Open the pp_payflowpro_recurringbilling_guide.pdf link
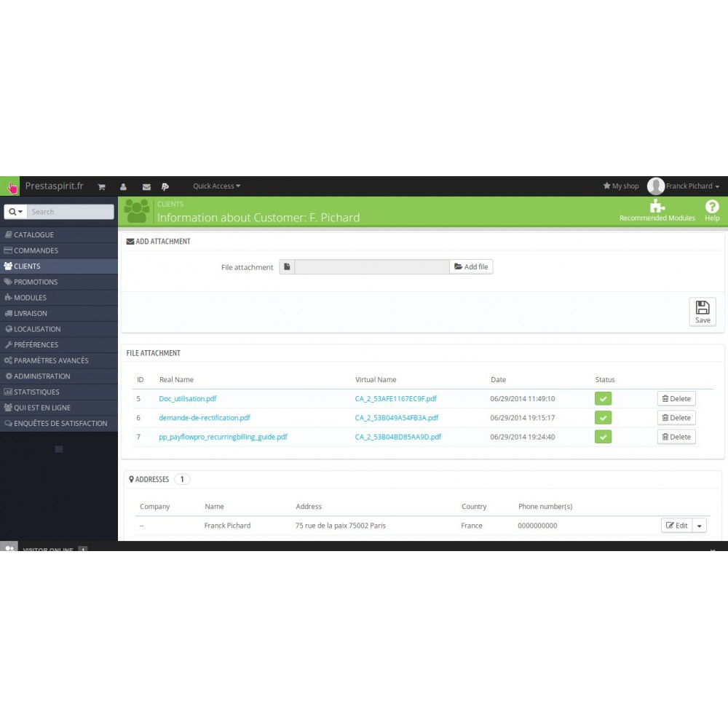Viewport: 728px width, 728px height. pyautogui.click(x=223, y=437)
